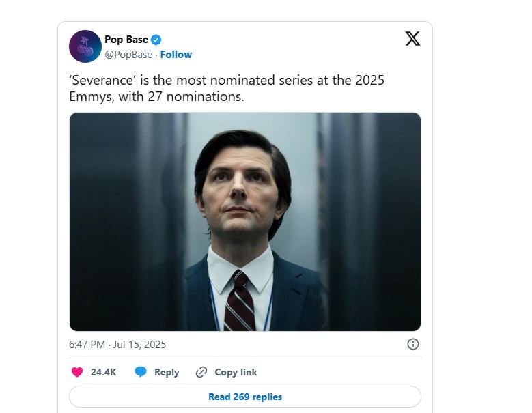Image resolution: width=532 pixels, height=413 pixels.
Task: Click the blue reply speech bubble icon
Action: click(x=141, y=372)
